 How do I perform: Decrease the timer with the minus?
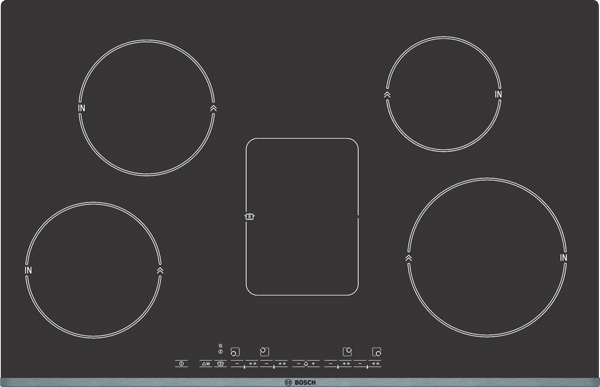(298, 364)
